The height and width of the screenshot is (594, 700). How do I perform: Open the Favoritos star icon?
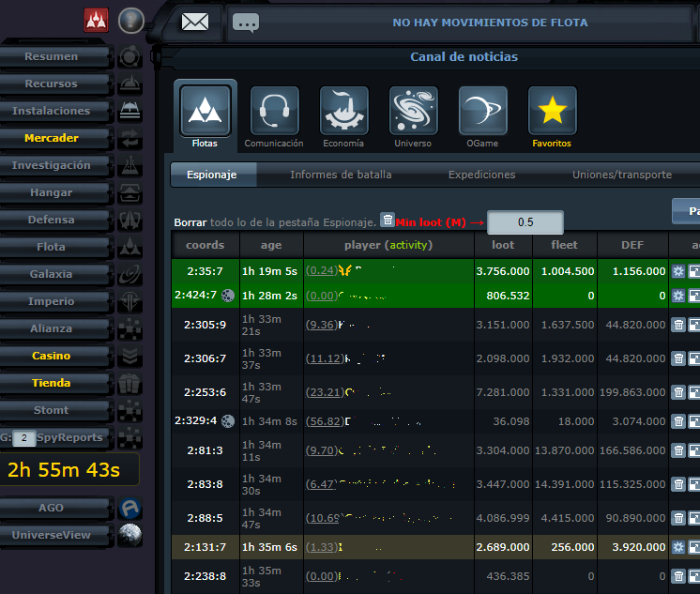pyautogui.click(x=552, y=112)
